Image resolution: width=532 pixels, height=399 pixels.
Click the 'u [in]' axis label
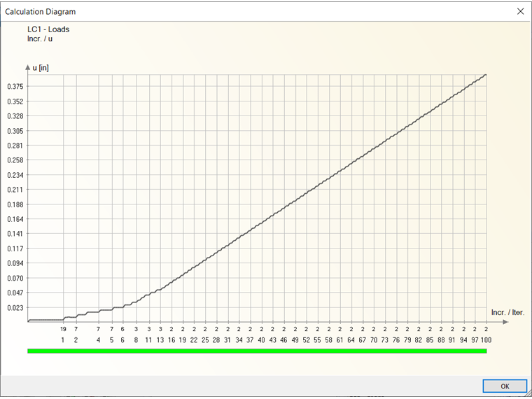click(x=41, y=68)
